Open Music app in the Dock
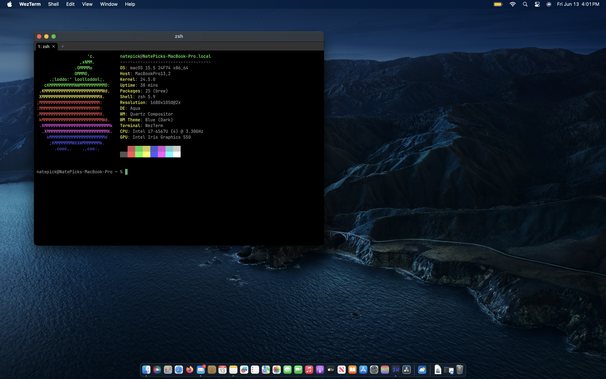 [x=309, y=370]
